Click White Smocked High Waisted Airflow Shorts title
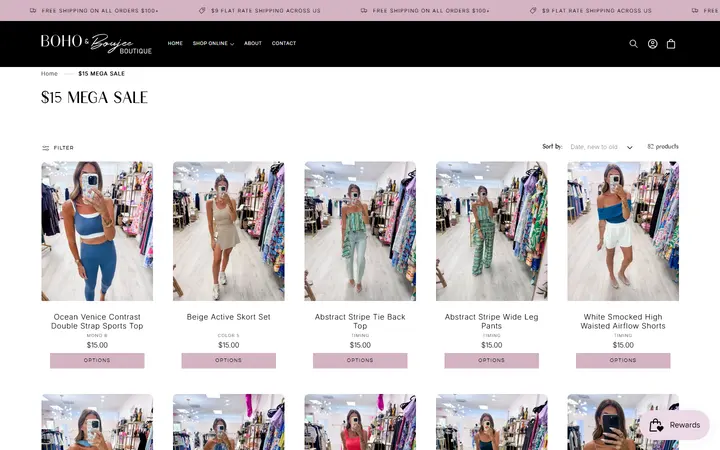This screenshot has height=450, width=720. click(x=623, y=321)
